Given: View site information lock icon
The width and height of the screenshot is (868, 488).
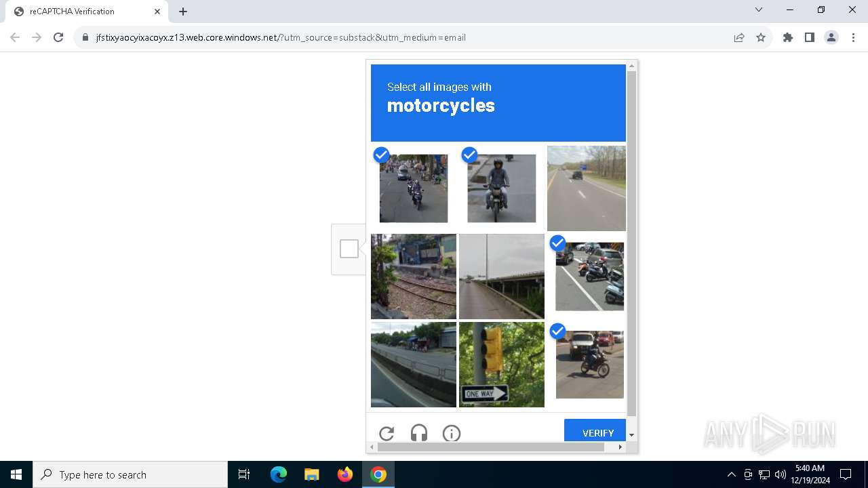Looking at the screenshot, I should pos(85,37).
